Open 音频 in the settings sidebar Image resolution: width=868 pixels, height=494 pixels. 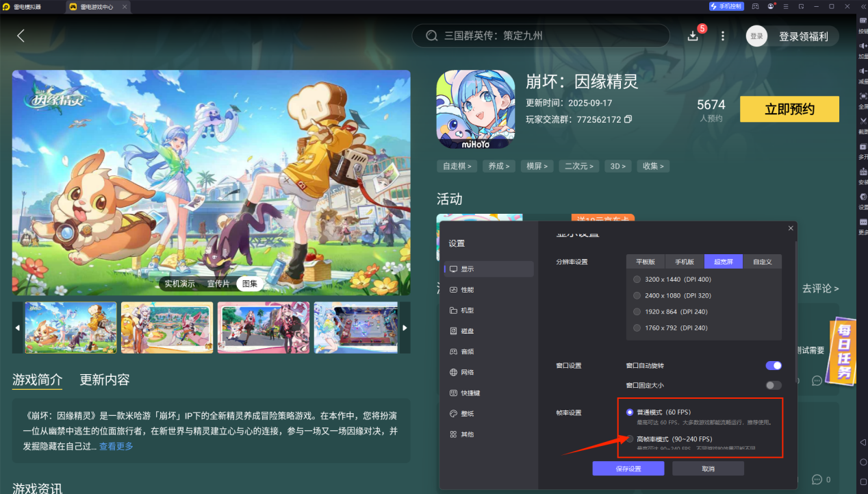pos(489,351)
